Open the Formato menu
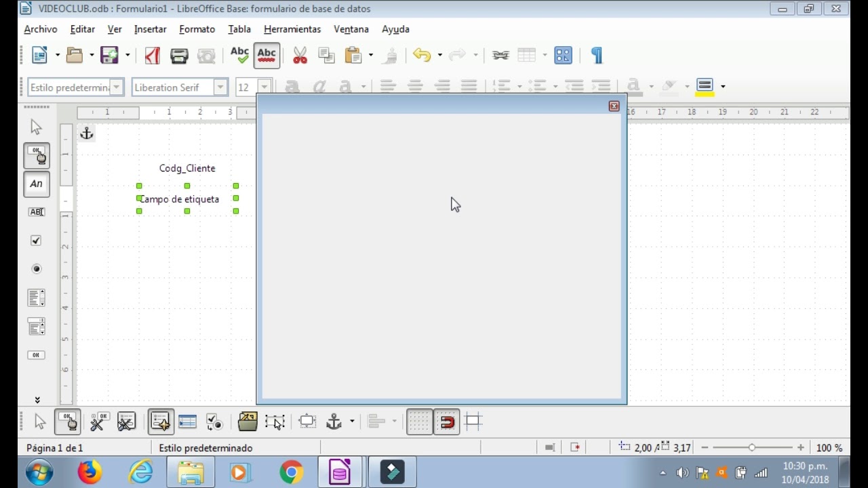This screenshot has height=488, width=868. (x=197, y=29)
